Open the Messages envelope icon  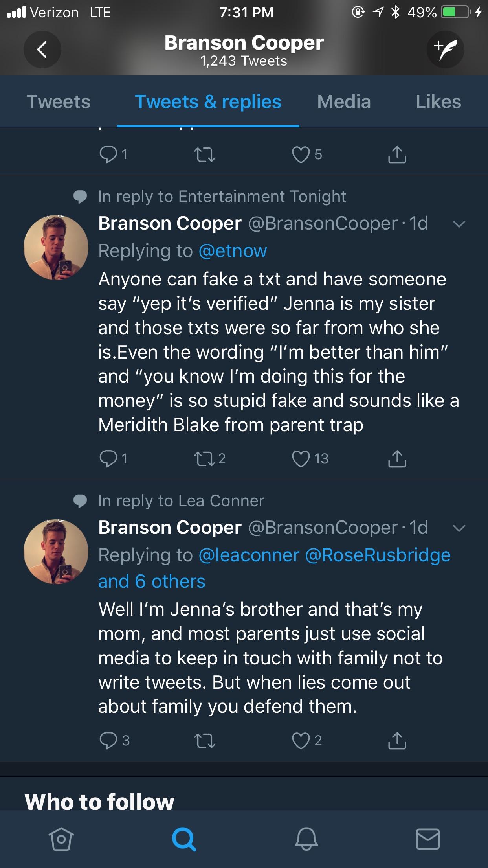click(427, 839)
